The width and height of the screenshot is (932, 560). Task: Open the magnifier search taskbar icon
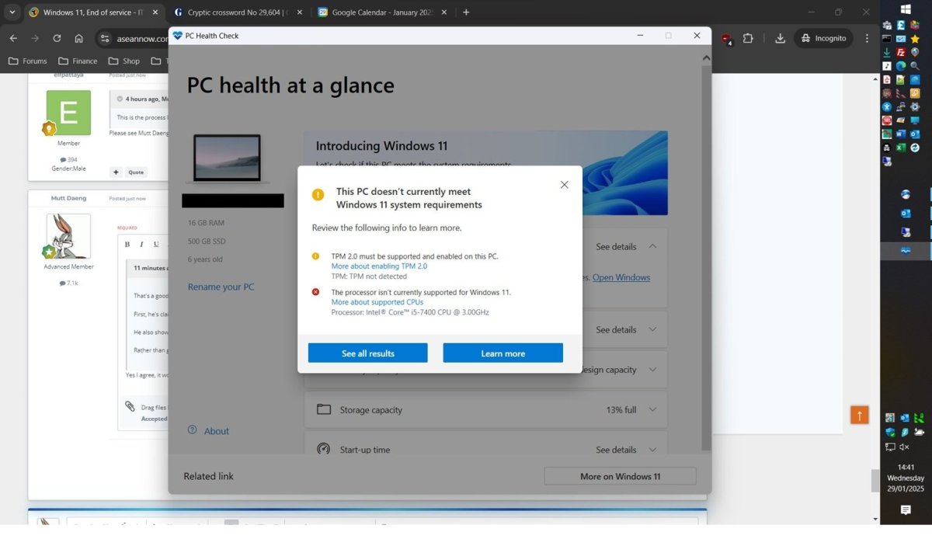click(x=915, y=66)
